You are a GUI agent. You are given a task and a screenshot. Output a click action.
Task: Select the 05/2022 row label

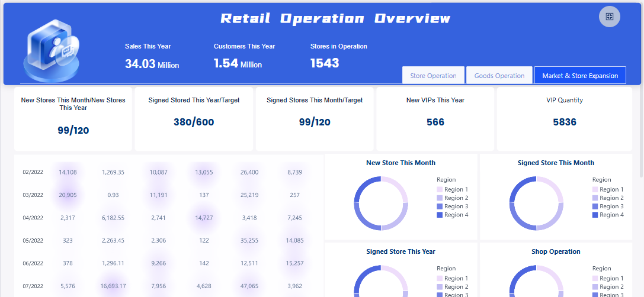33,241
